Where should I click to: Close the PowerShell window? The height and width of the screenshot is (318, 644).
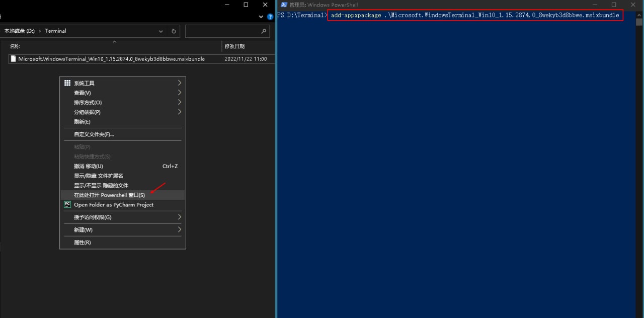[x=633, y=5]
